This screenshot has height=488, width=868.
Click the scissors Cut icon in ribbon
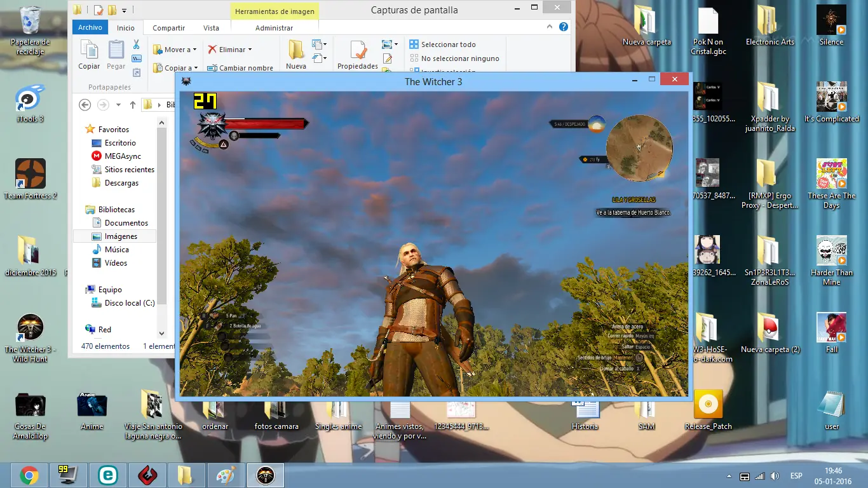point(136,44)
